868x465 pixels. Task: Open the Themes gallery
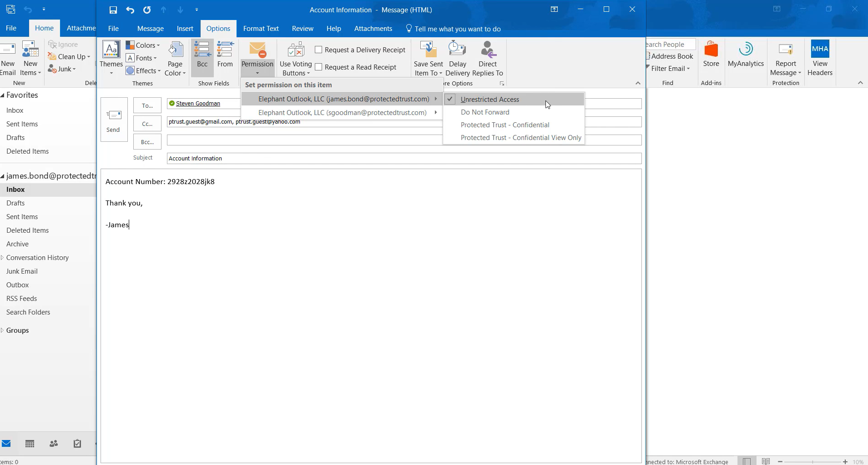pyautogui.click(x=111, y=58)
